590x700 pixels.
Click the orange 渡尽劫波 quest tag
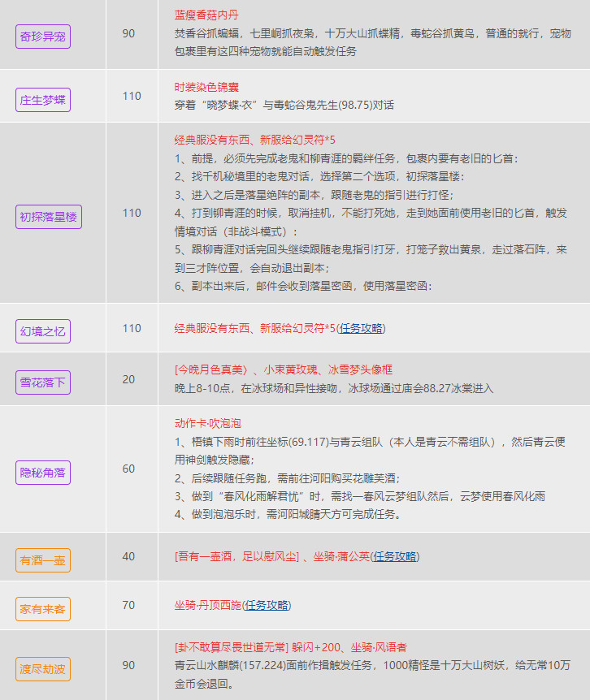pos(43,669)
